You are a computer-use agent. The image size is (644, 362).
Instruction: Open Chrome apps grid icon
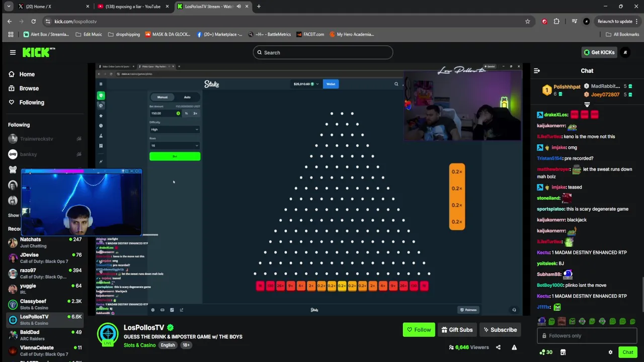pos(11,34)
